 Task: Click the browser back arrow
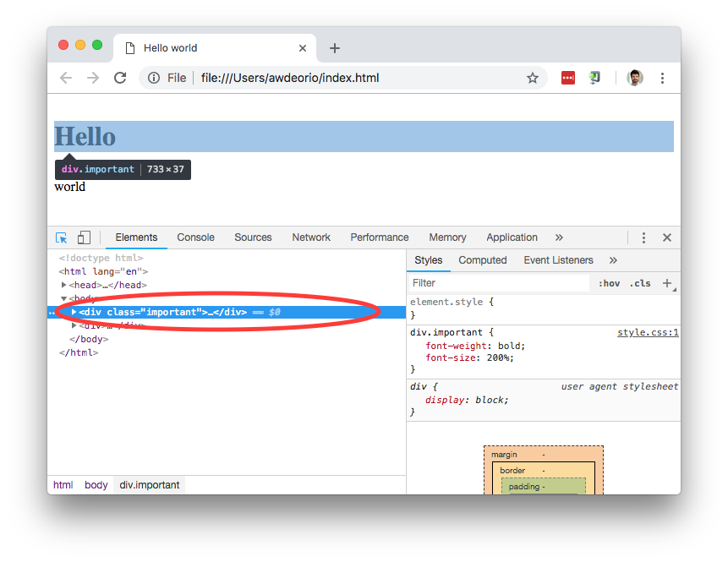(66, 78)
